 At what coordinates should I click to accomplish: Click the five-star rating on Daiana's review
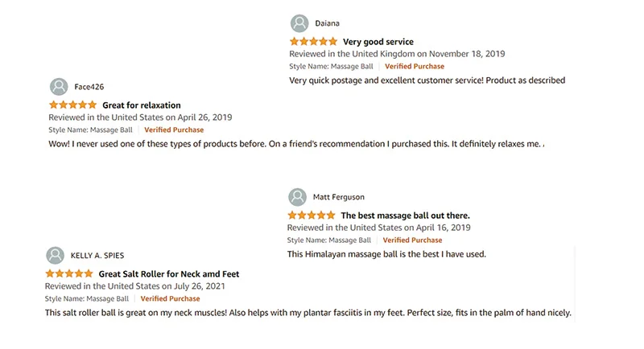pyautogui.click(x=313, y=41)
